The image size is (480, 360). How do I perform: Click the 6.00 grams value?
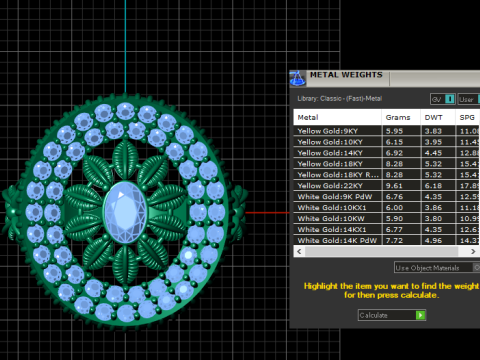point(394,208)
